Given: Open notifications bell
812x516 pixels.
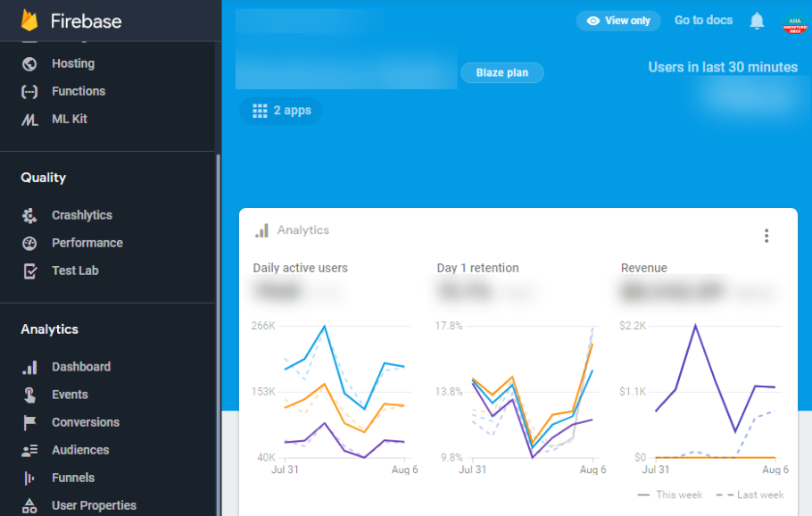Looking at the screenshot, I should (x=757, y=21).
